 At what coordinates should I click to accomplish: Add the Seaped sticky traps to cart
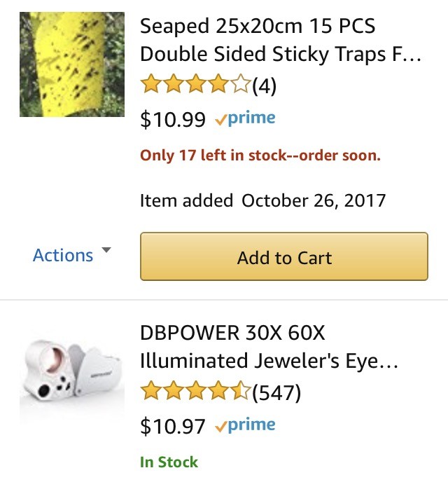click(x=284, y=256)
